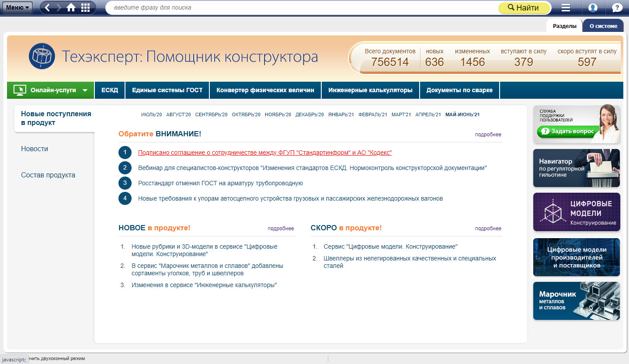Click the Онлайн-услуги monitor icon
Screen dimensions: 629x364
tap(20, 90)
